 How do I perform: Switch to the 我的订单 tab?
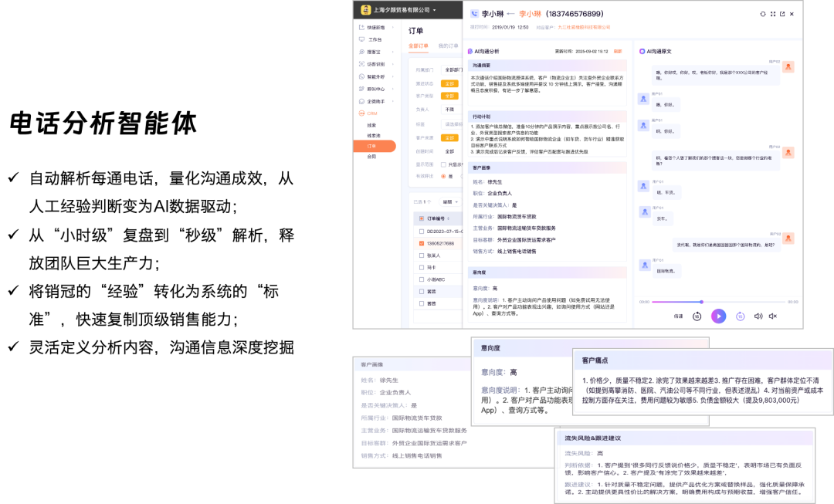448,46
